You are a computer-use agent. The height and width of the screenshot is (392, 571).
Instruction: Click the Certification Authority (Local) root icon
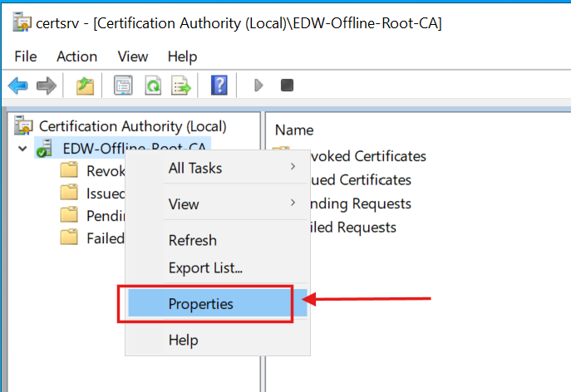(x=23, y=126)
